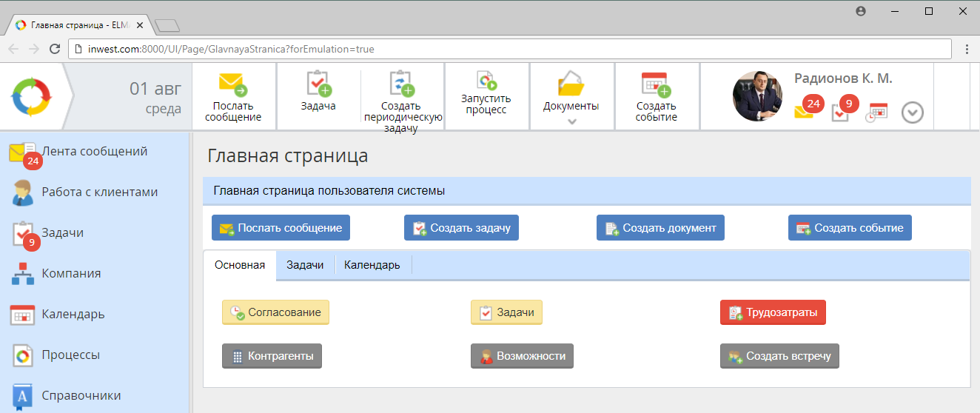The image size is (980, 413).
Task: Switch to the Календарь tab
Action: tap(372, 265)
